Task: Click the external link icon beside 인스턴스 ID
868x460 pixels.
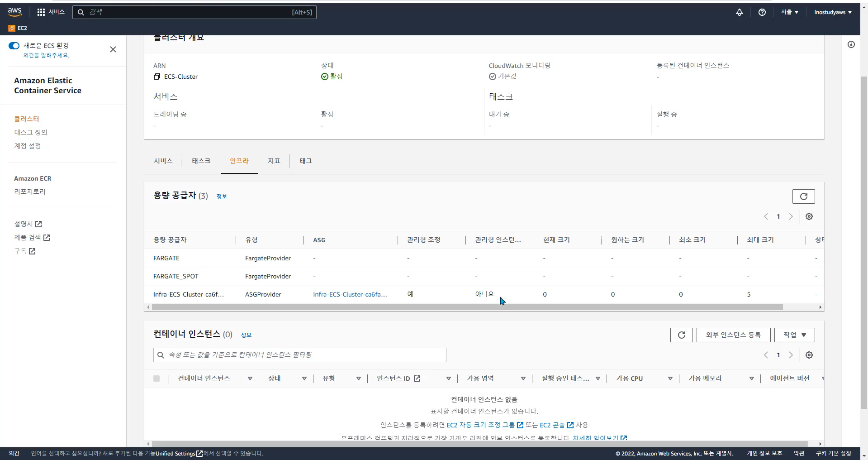Action: coord(417,379)
